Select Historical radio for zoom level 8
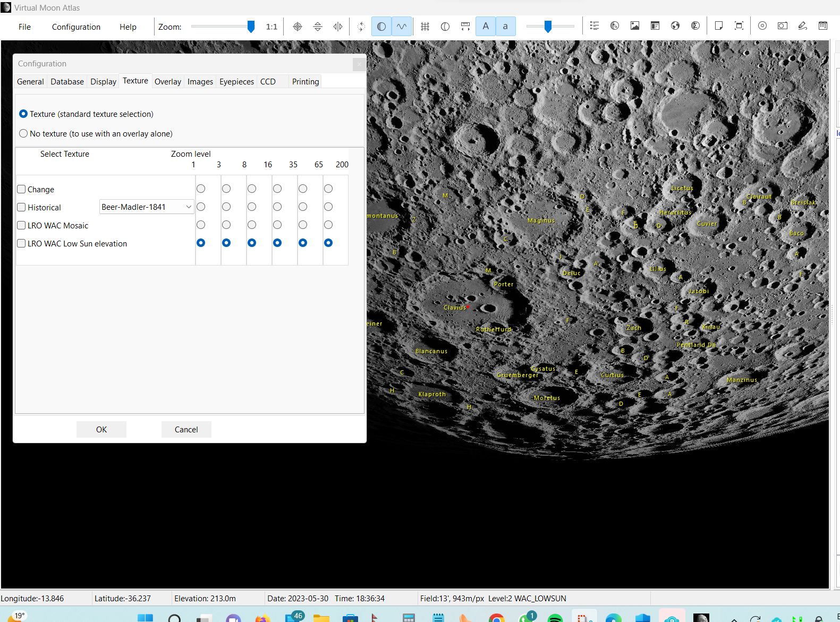 [252, 207]
